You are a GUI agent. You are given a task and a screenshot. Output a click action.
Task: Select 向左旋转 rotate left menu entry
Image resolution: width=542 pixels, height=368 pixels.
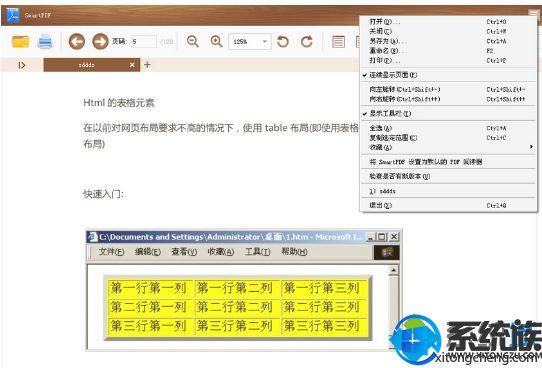tap(449, 89)
